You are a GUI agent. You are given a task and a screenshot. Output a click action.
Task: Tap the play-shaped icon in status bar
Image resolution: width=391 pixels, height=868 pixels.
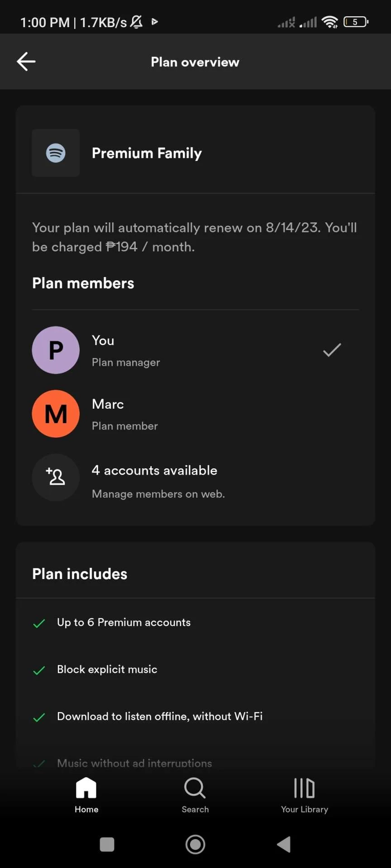coord(155,21)
